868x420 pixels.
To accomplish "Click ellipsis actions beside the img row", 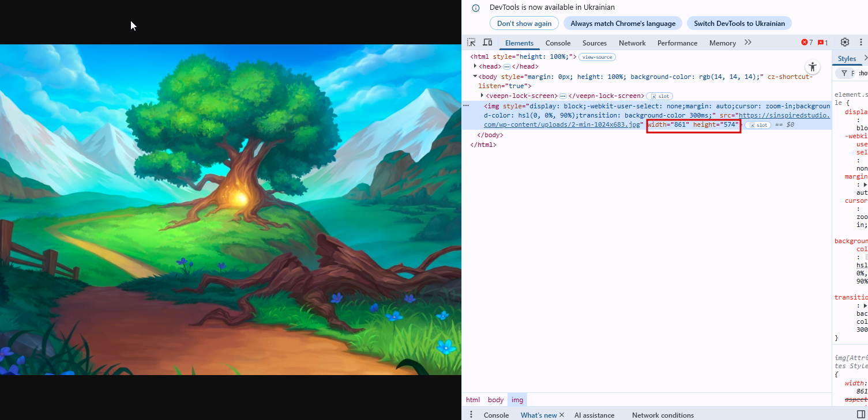I will 466,105.
